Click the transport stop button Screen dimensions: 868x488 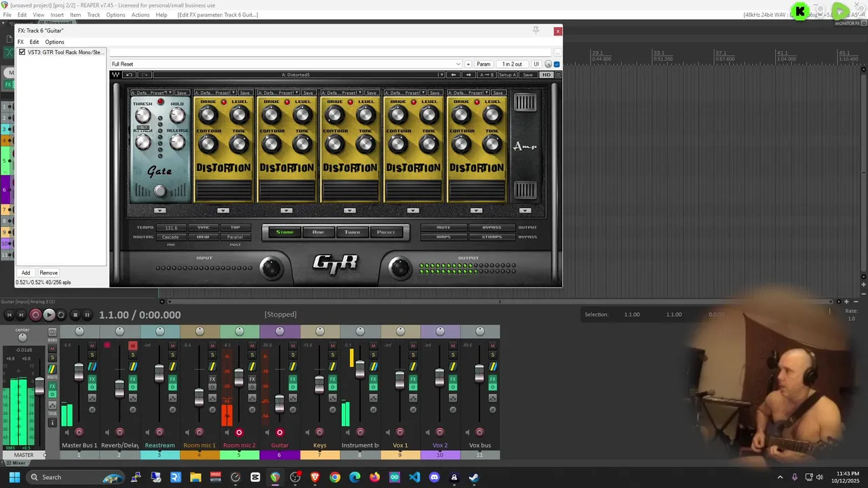tap(75, 314)
